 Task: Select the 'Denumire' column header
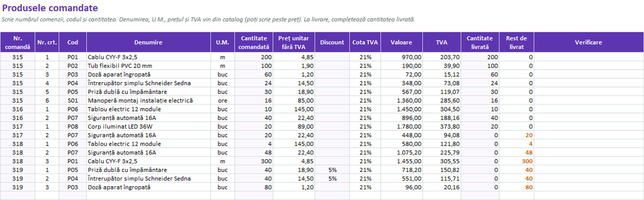(148, 42)
